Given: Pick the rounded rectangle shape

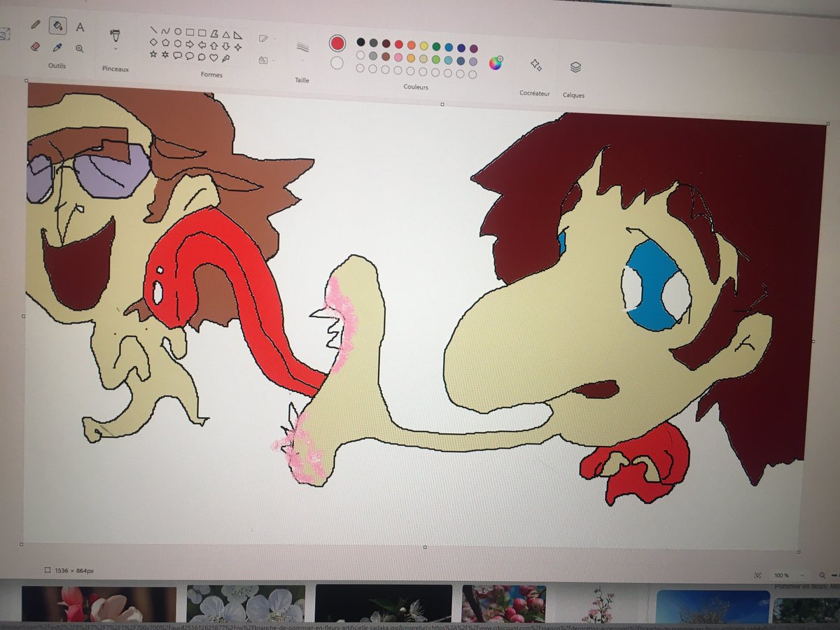Looking at the screenshot, I should pyautogui.click(x=202, y=33).
